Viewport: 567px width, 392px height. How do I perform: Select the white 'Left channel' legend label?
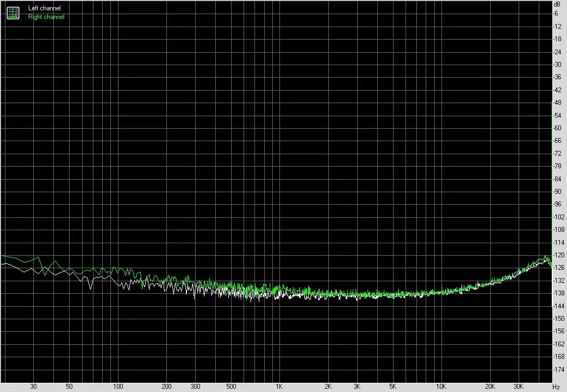45,8
